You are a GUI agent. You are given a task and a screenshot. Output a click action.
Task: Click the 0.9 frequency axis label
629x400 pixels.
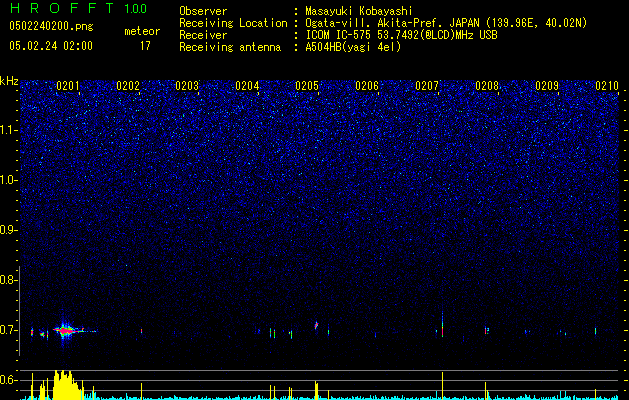[x=8, y=230]
